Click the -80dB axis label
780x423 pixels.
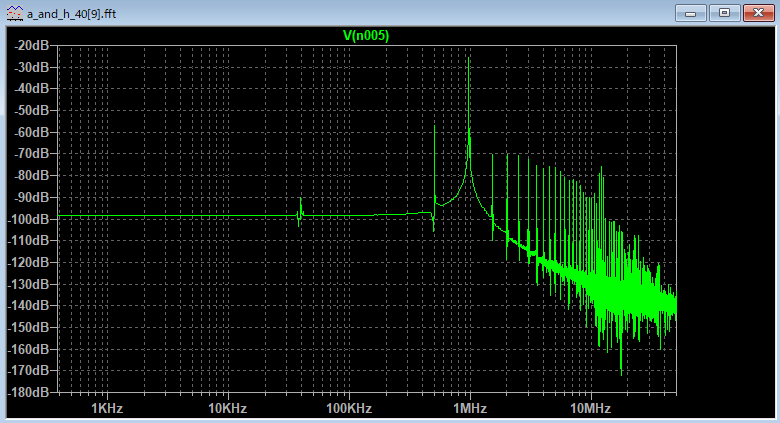click(32, 176)
